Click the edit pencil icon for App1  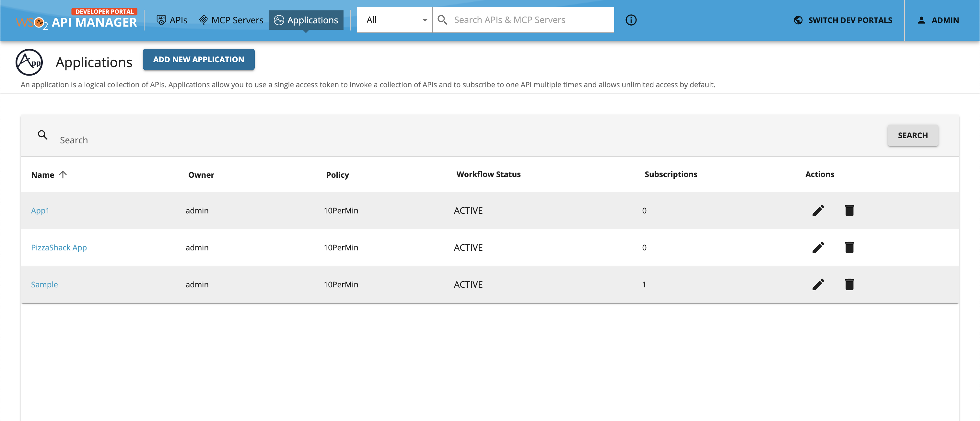point(818,210)
